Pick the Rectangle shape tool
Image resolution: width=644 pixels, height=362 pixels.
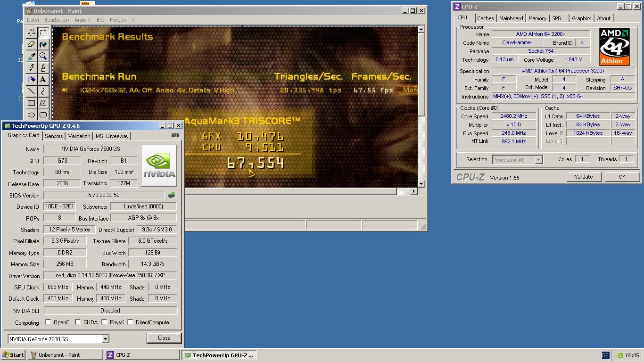(x=31, y=103)
